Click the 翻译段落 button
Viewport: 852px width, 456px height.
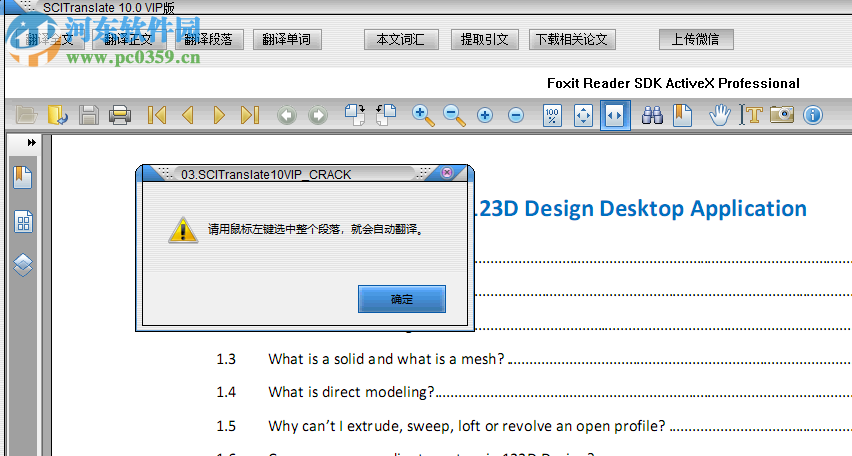coord(209,39)
